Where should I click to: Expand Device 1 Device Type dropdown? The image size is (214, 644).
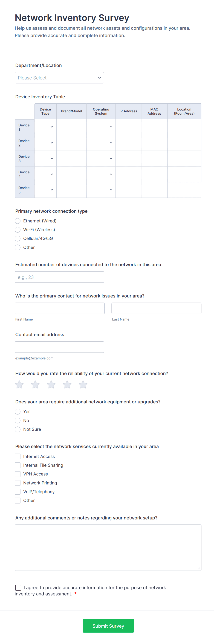(x=46, y=127)
